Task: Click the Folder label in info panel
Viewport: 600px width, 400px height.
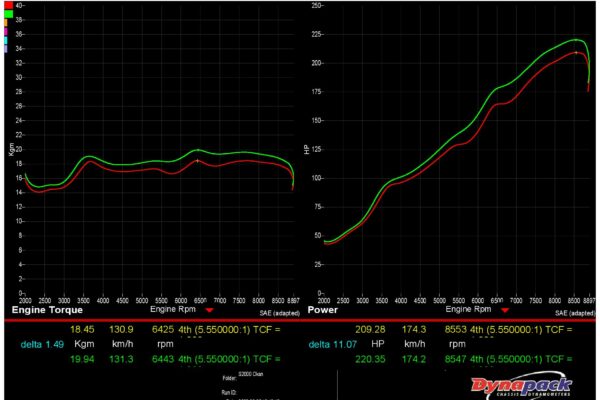Action: [229, 378]
